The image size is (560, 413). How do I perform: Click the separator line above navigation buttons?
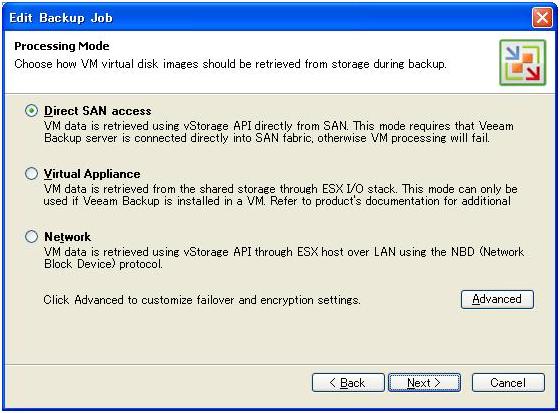pyautogui.click(x=280, y=365)
